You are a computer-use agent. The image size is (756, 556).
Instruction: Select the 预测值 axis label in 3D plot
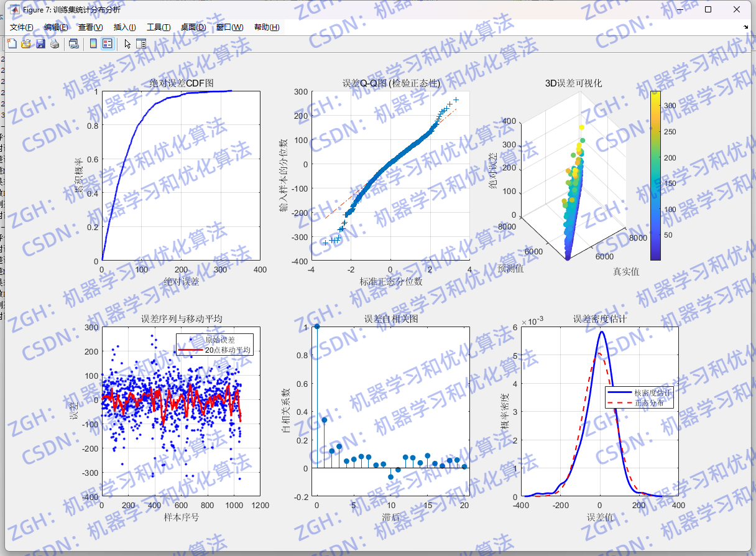coord(510,269)
